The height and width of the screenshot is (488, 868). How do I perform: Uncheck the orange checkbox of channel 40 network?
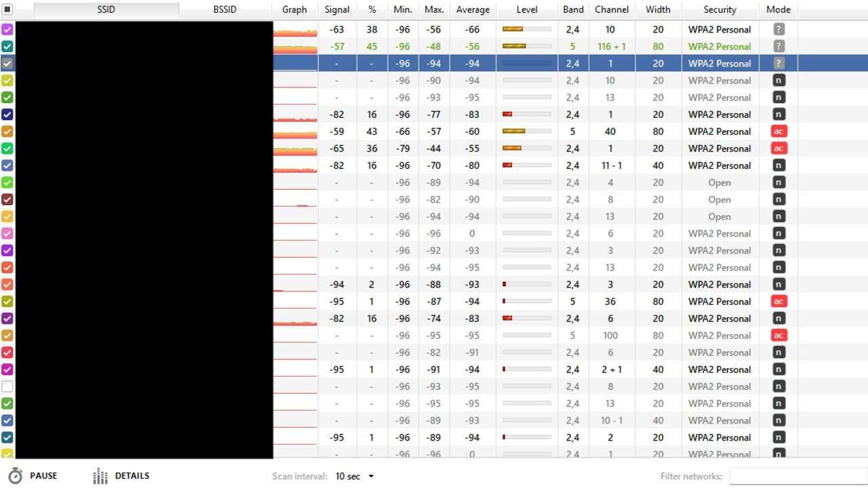[x=7, y=131]
